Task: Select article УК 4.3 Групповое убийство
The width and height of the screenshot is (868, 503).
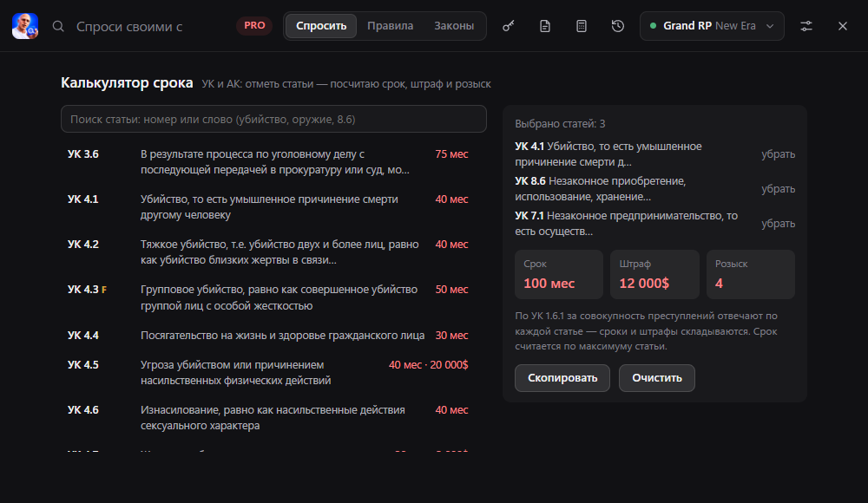Action: pos(268,297)
